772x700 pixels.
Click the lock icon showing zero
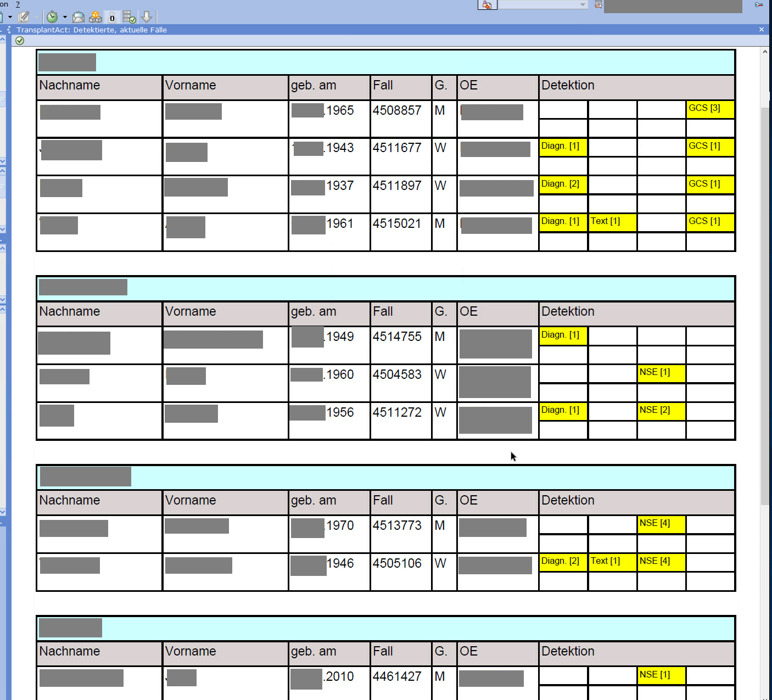pos(112,18)
